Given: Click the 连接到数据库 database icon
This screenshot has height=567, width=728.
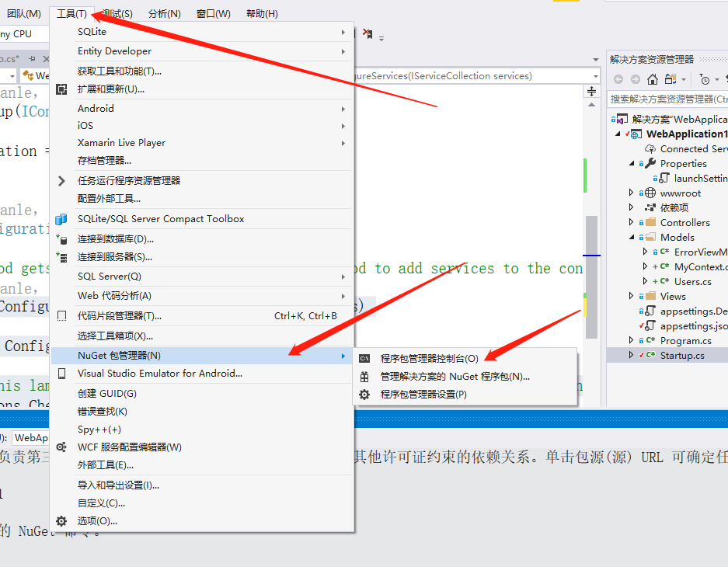Looking at the screenshot, I should click(x=61, y=239).
